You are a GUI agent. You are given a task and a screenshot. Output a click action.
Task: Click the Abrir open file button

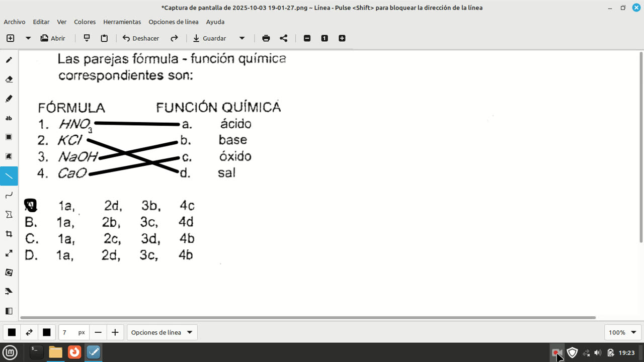pyautogui.click(x=53, y=38)
